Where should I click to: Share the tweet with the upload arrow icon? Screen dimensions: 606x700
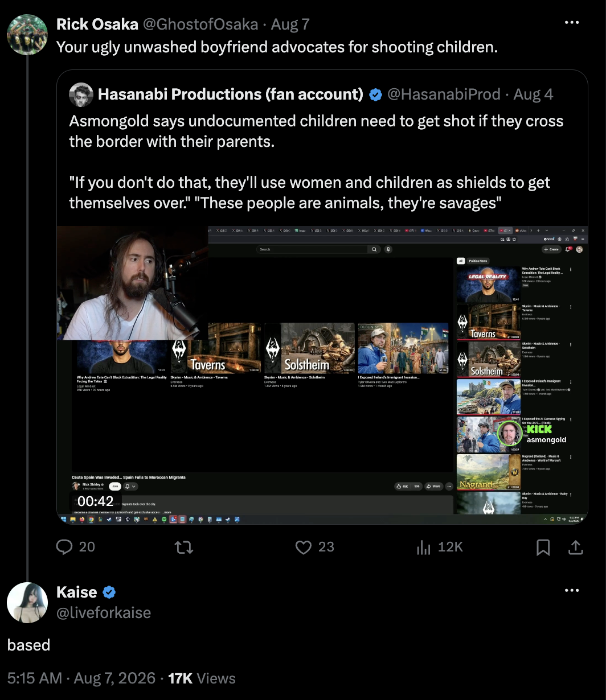click(576, 547)
